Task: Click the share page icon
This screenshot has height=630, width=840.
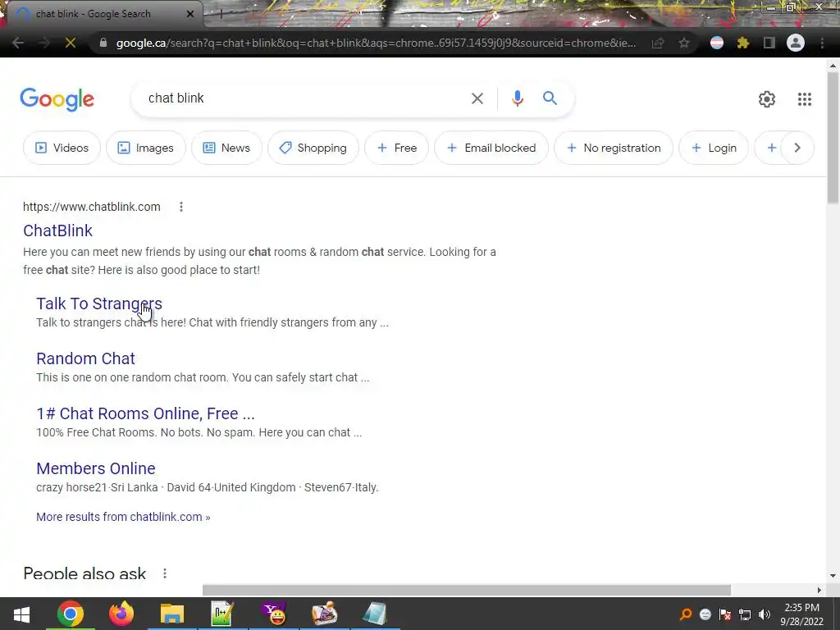Action: pos(658,43)
